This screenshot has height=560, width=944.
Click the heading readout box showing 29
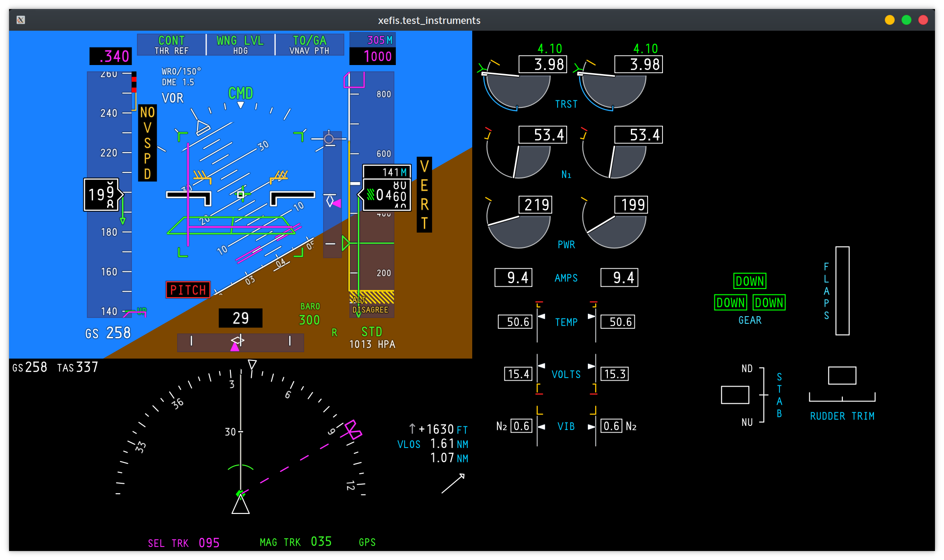(x=240, y=318)
